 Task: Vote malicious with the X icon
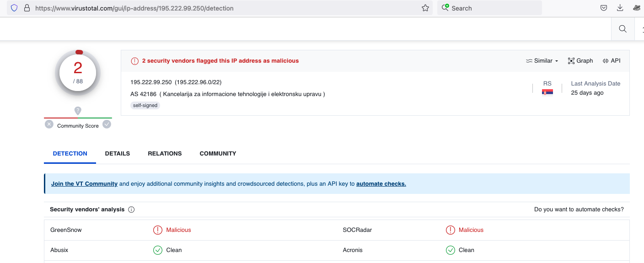click(49, 124)
